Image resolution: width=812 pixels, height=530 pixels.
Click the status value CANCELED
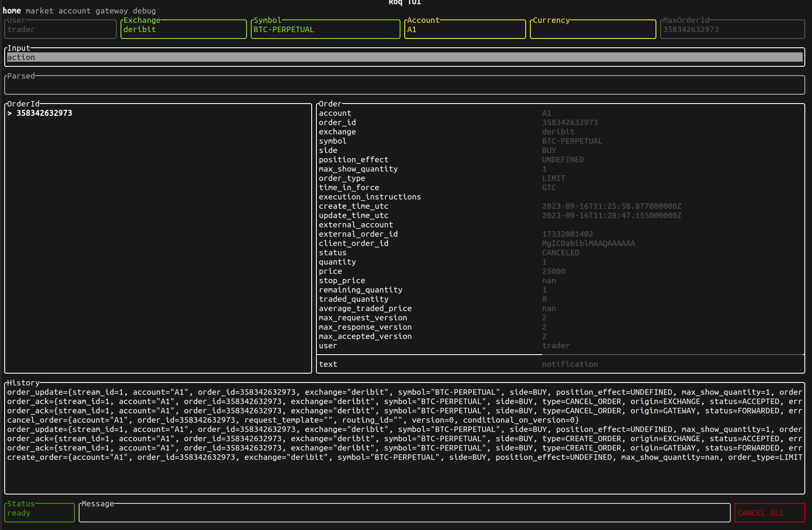(561, 252)
